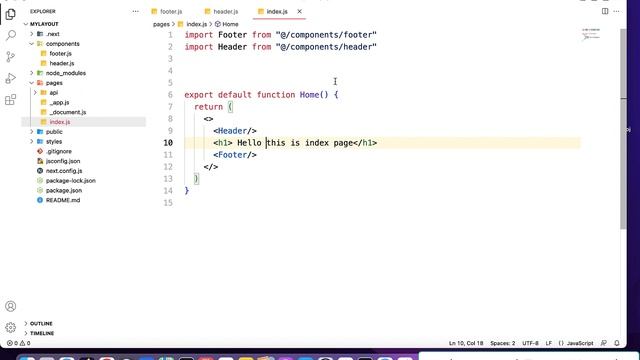This screenshot has height=360, width=640.
Task: Click the editor vertical scrollbar
Action: [623, 129]
